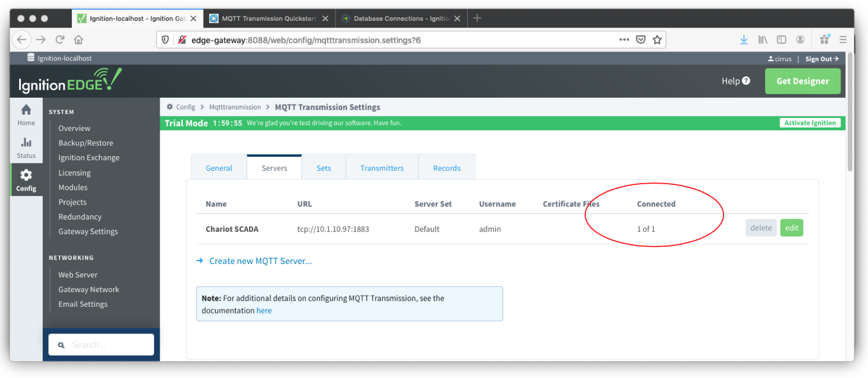Open Overview in the System menu
Screen dimensions: 868x378
point(74,129)
